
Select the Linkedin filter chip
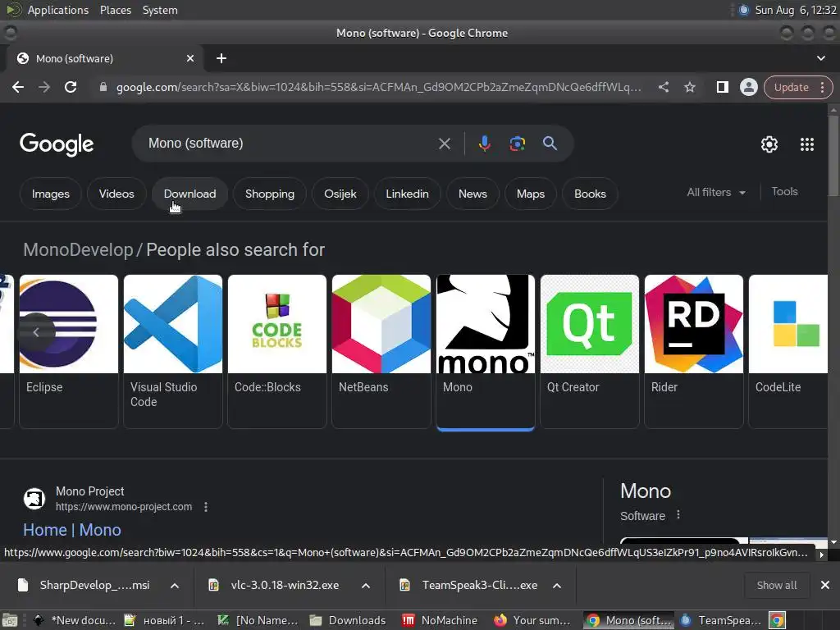pos(407,194)
